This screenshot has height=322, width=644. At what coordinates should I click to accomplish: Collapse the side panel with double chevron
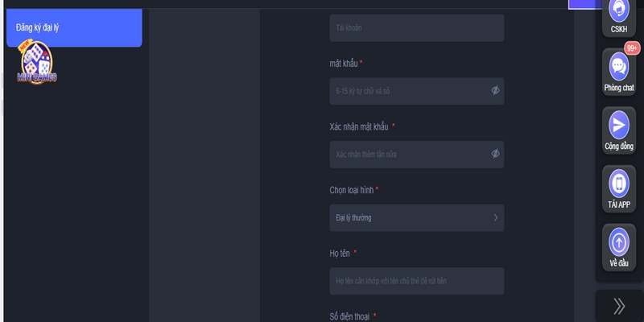click(x=619, y=306)
